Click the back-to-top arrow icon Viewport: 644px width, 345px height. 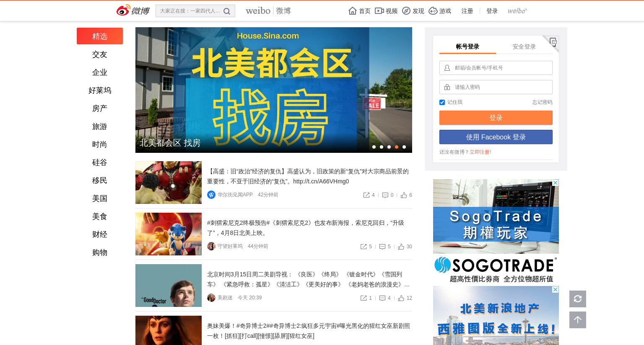coord(578,320)
